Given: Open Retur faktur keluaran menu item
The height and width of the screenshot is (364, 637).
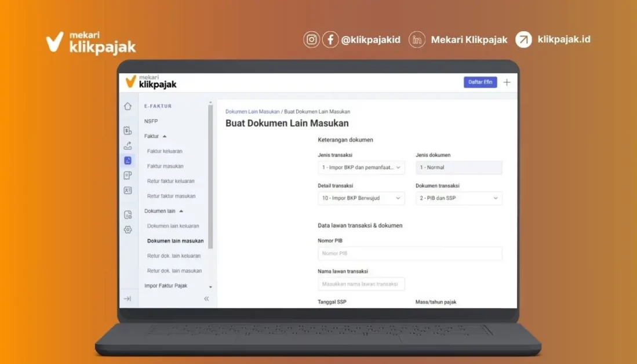Looking at the screenshot, I should coord(170,181).
